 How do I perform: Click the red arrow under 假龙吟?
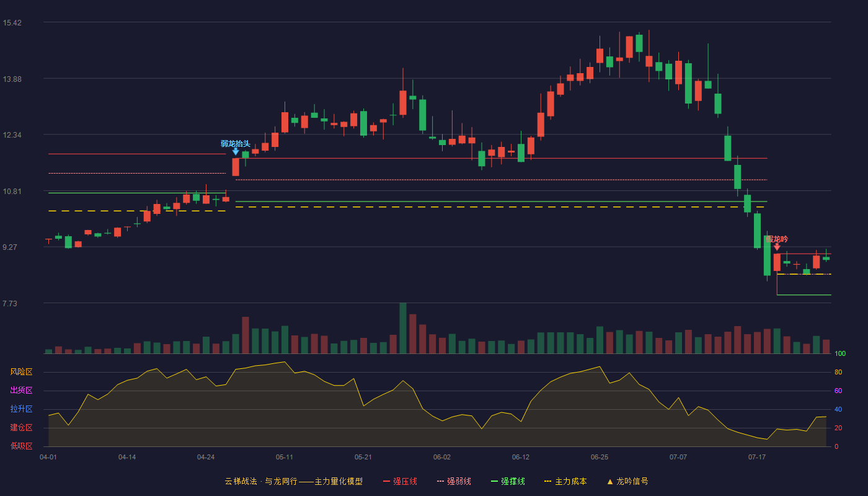[777, 247]
